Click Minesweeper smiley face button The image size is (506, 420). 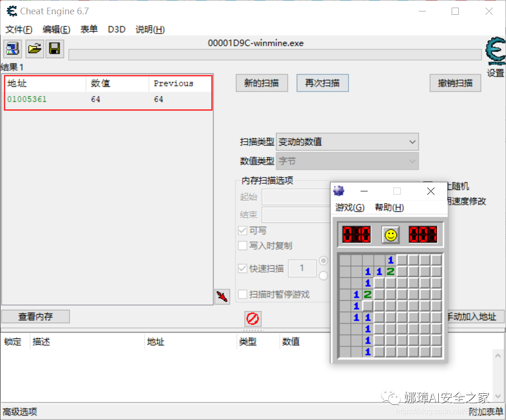click(391, 235)
